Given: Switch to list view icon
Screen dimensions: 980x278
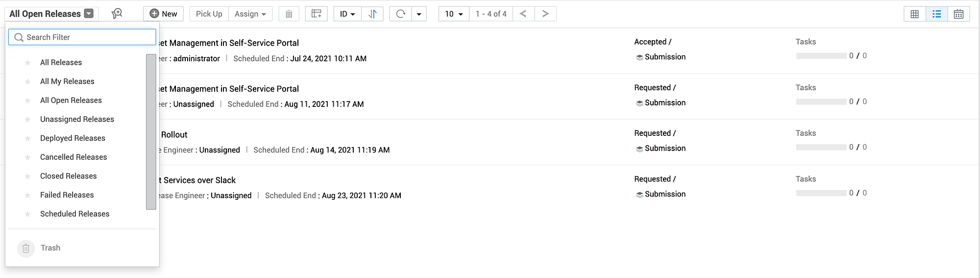Looking at the screenshot, I should [937, 14].
